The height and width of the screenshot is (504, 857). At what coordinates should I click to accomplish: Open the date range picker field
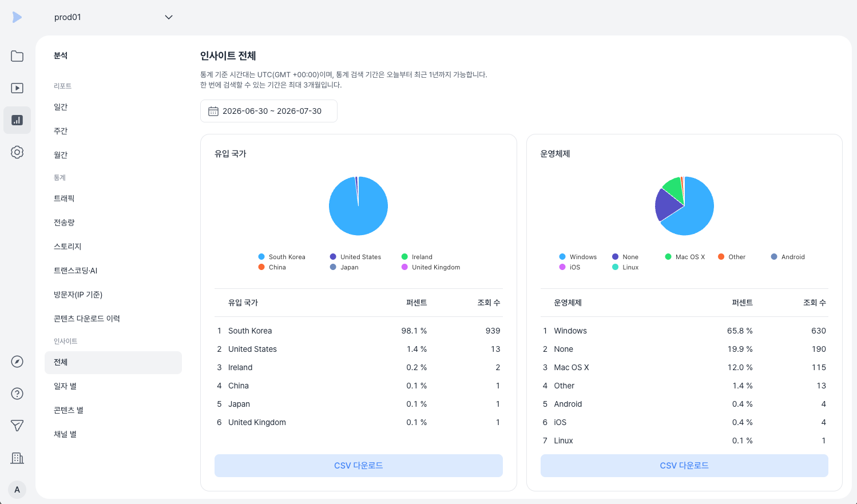[269, 111]
